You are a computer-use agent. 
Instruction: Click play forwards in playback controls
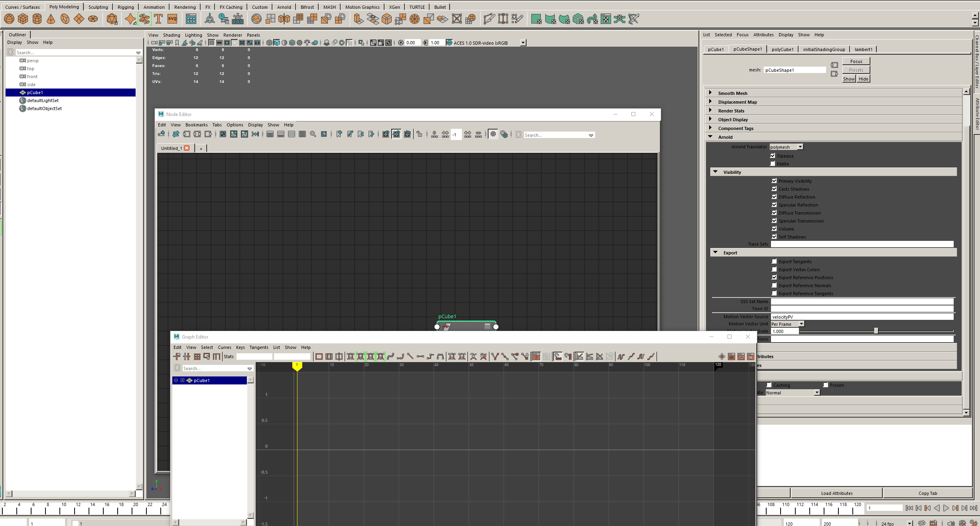point(946,508)
